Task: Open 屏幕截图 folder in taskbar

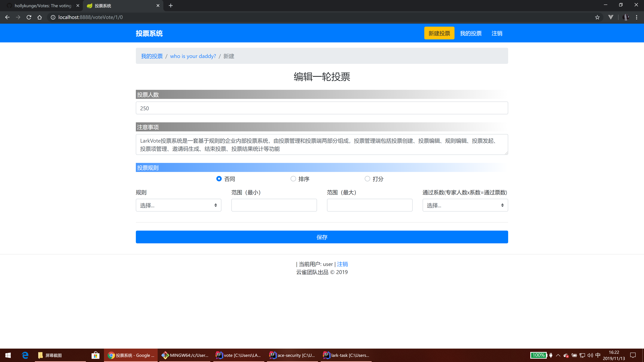Action: 60,355
